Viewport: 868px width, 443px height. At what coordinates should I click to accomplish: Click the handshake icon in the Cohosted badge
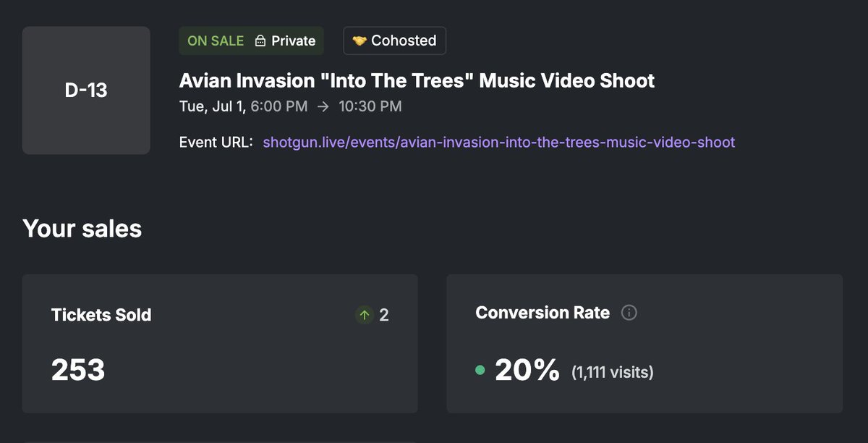pyautogui.click(x=359, y=41)
